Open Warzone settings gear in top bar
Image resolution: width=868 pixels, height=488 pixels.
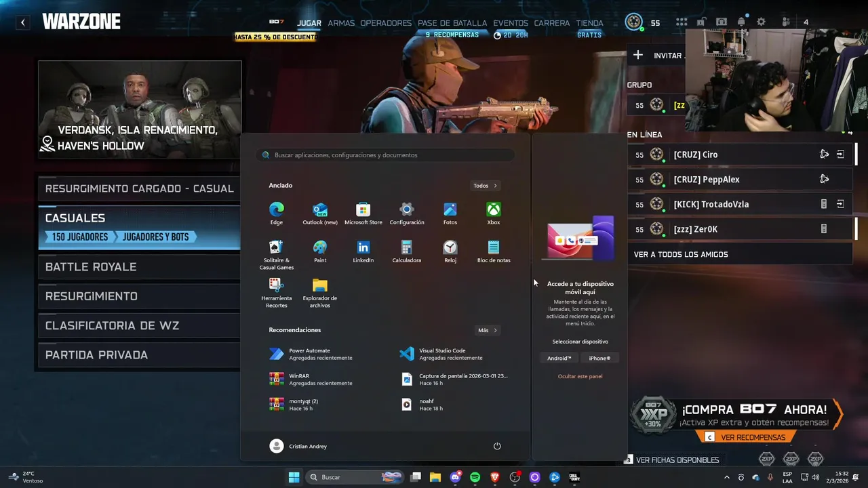coord(761,22)
